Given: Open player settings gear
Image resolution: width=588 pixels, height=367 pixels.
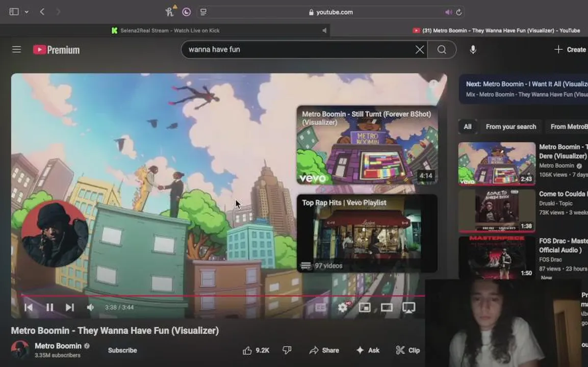Looking at the screenshot, I should 343,307.
